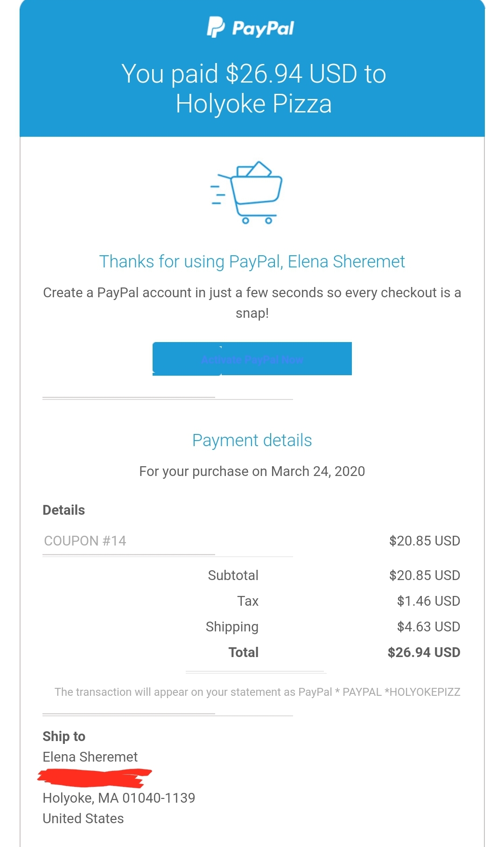Screen dimensions: 504x847
Task: Click the COUPON #14 price $20.85 USD
Action: tap(424, 541)
